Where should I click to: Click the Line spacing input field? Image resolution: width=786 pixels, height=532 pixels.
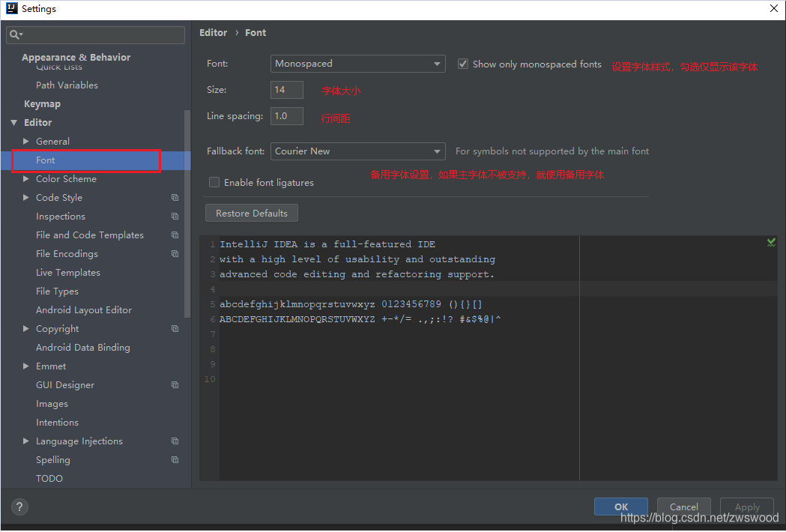tap(287, 116)
